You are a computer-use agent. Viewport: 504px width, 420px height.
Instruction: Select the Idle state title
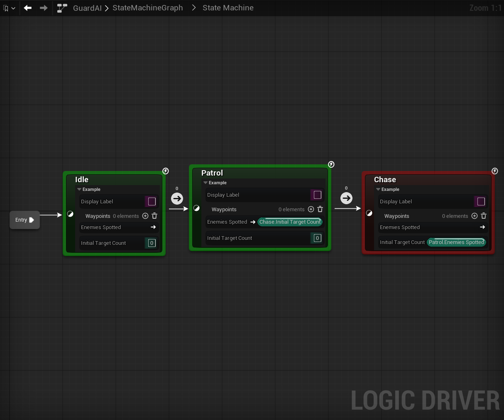point(82,180)
